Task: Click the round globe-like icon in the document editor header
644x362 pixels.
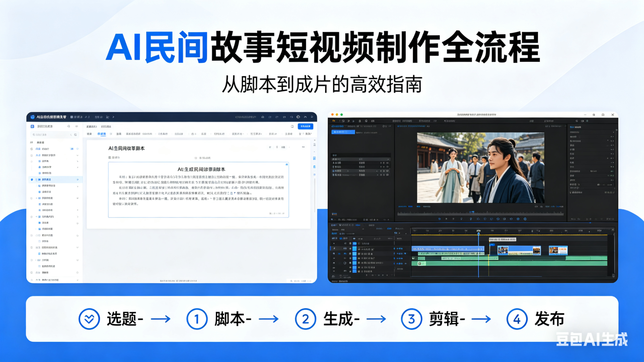Action: point(298,117)
